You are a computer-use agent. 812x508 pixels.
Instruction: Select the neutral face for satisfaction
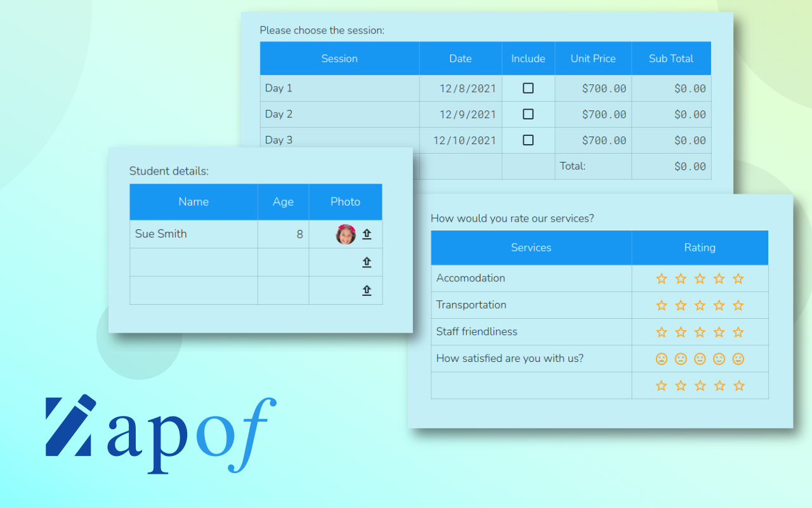(700, 359)
